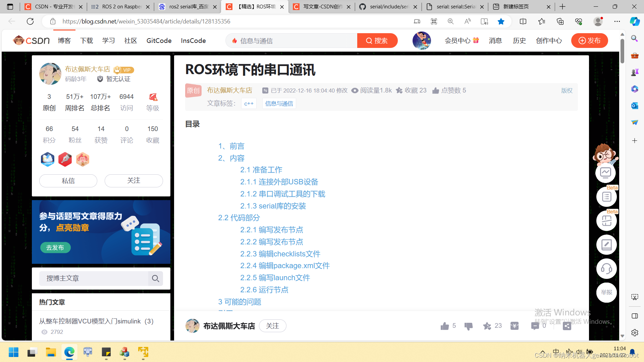Viewport: 644px width, 362px height.
Task: Open the 2.1.3 serial库的安装 contents link
Action: tap(273, 206)
